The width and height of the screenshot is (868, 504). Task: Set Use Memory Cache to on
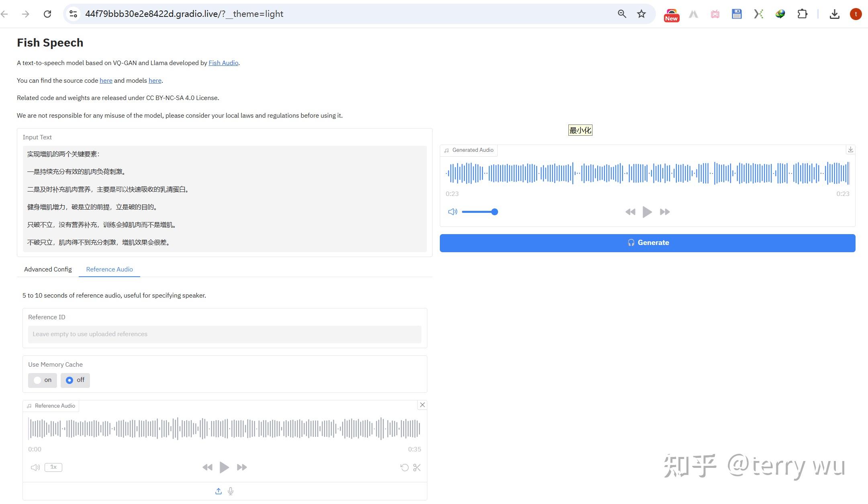click(x=42, y=380)
